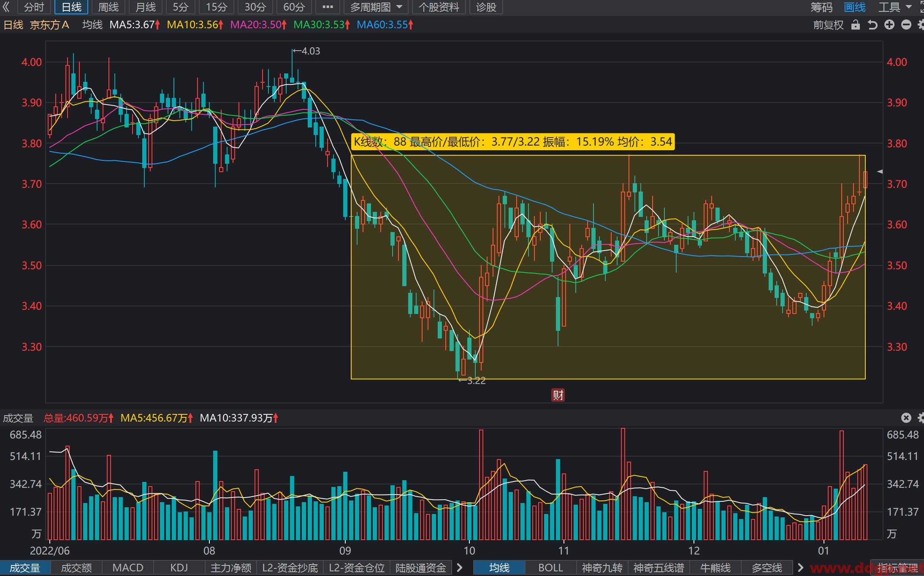Select the MACD indicator tab

point(128,568)
